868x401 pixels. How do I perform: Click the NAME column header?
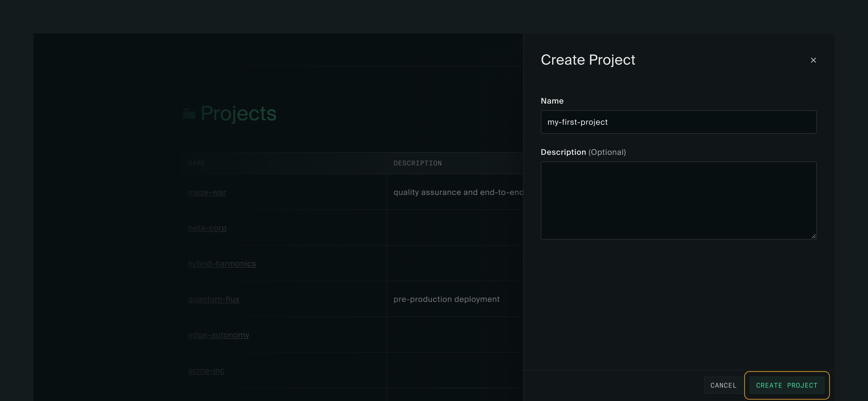point(197,163)
